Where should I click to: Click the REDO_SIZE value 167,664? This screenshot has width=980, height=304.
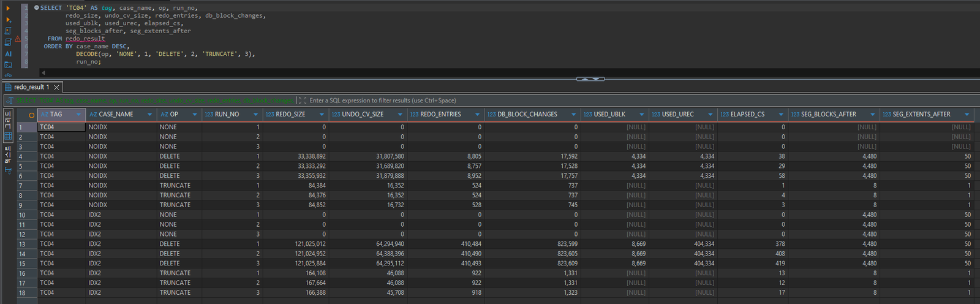(x=315, y=283)
